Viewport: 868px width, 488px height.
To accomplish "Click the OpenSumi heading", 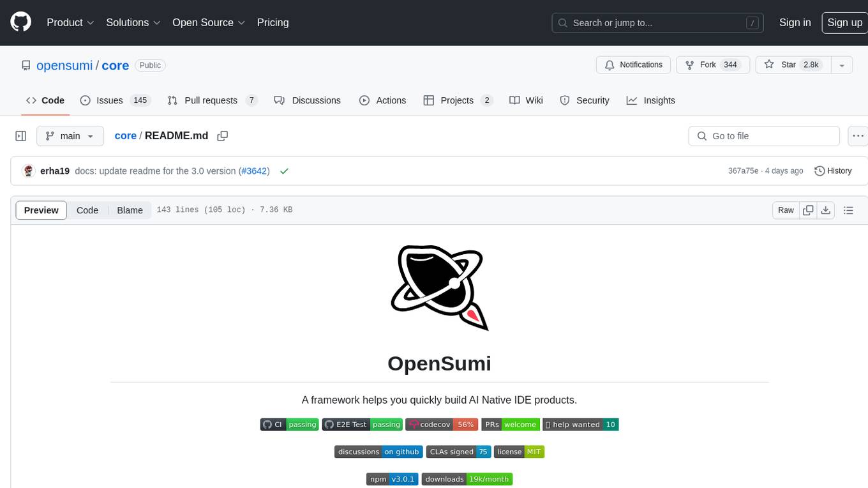I will [439, 363].
